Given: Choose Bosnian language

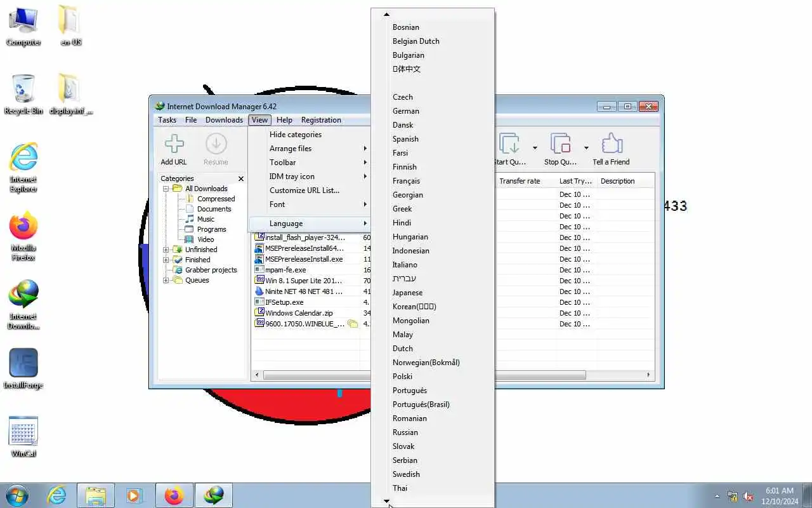Looking at the screenshot, I should pos(433,27).
